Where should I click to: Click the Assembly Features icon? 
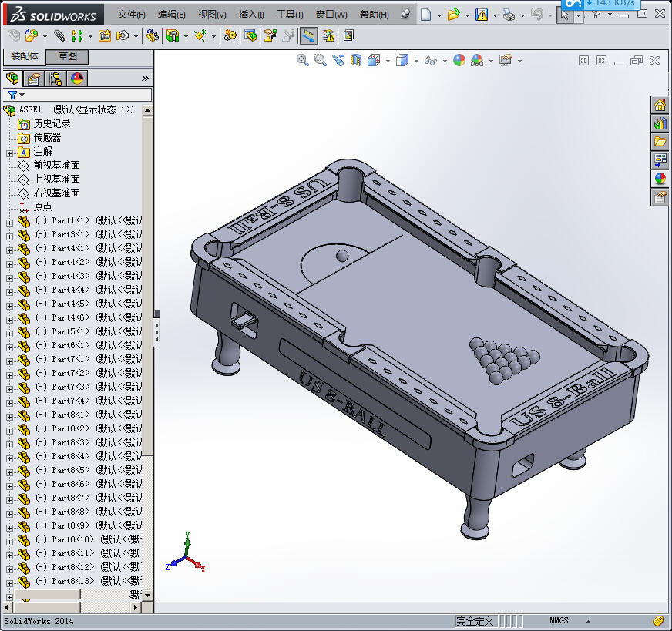click(173, 35)
